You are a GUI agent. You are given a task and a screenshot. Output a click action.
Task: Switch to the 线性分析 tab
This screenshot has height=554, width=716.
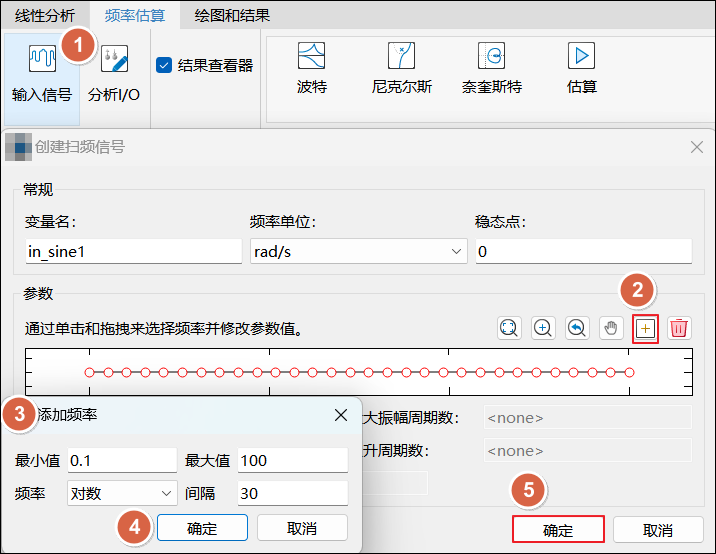pos(44,15)
